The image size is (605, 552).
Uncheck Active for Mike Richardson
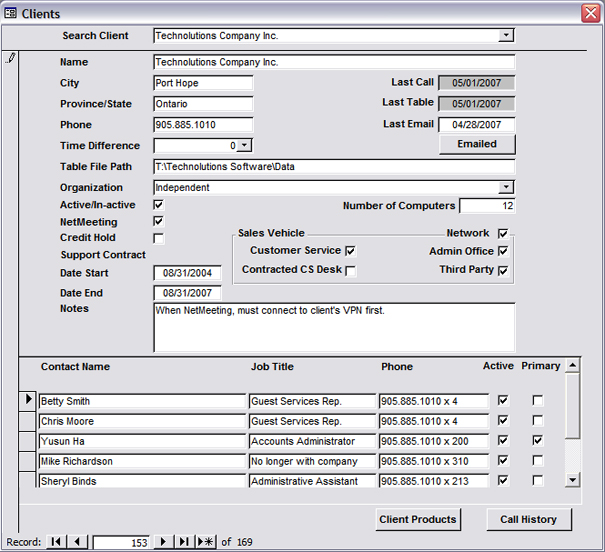(x=503, y=460)
